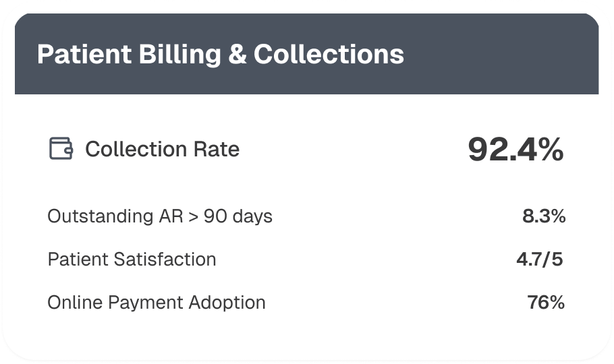Screen dimensions: 614x364
Task: Select the Online Payment Adoption label
Action: pos(156,302)
